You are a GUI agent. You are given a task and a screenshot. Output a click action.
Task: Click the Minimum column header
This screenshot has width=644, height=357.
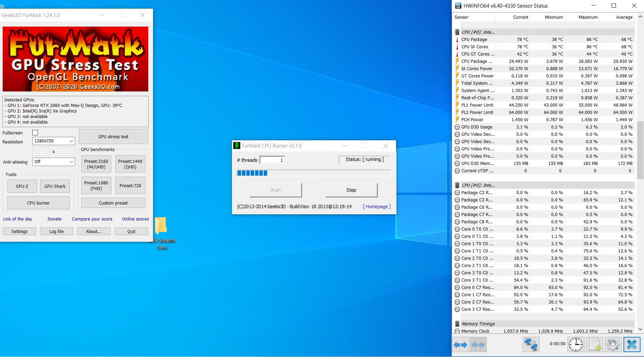(548, 17)
